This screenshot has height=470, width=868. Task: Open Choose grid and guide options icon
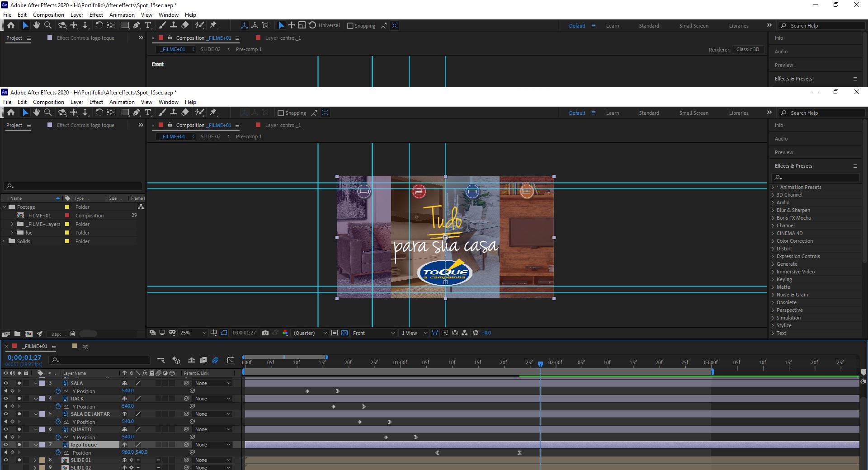(213, 333)
